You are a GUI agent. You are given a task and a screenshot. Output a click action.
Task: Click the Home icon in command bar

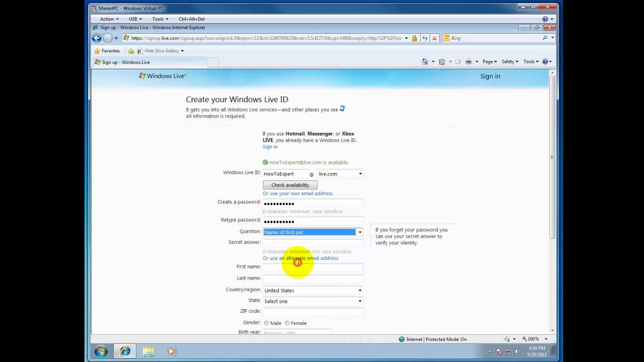[425, 62]
